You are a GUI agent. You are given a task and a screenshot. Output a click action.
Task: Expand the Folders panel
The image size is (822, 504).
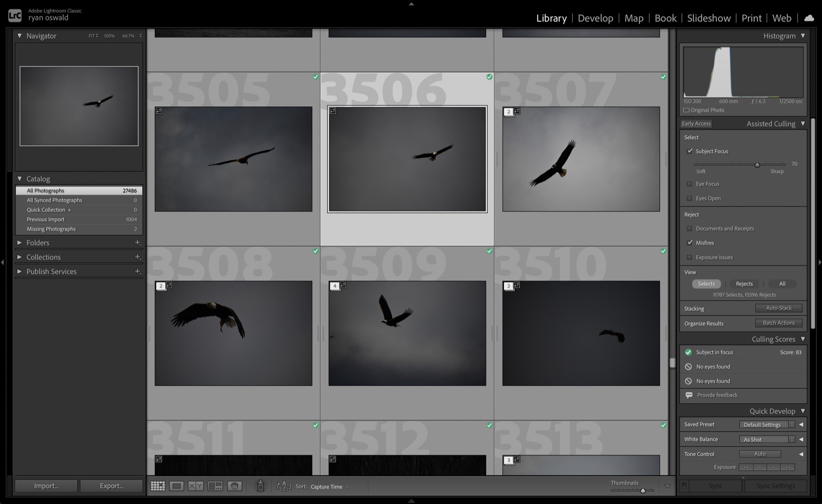point(20,242)
